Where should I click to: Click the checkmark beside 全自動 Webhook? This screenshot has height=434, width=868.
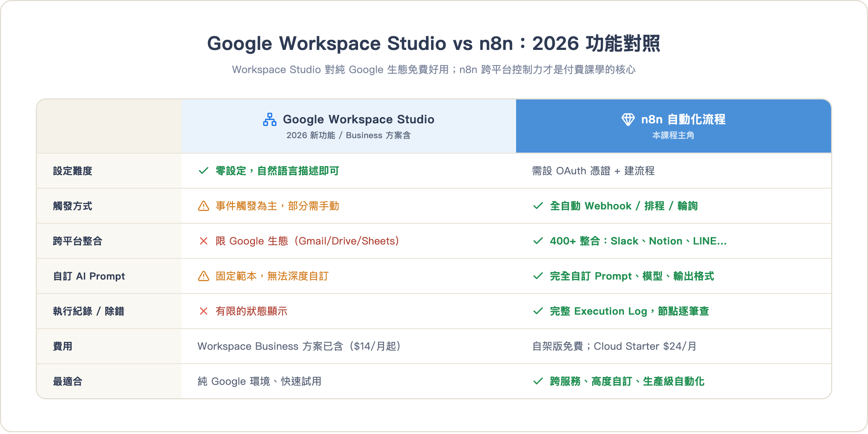538,206
